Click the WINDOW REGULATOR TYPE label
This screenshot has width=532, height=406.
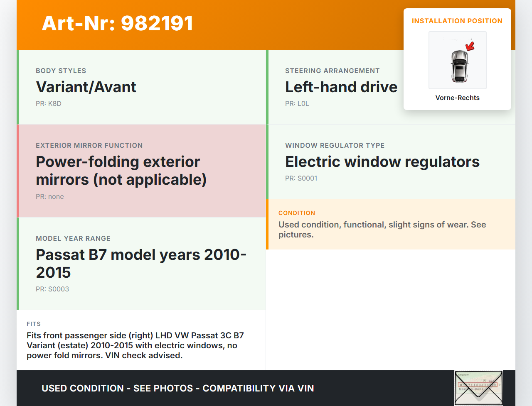335,145
